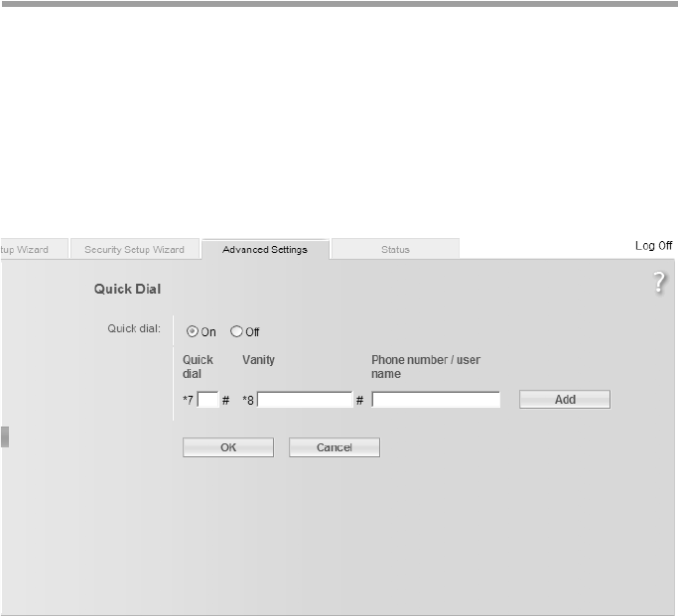Open the Advanced Settings tab

(x=265, y=249)
